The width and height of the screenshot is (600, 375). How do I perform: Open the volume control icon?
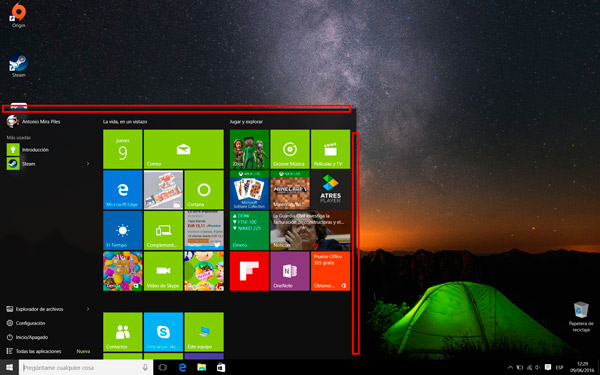pyautogui.click(x=538, y=367)
